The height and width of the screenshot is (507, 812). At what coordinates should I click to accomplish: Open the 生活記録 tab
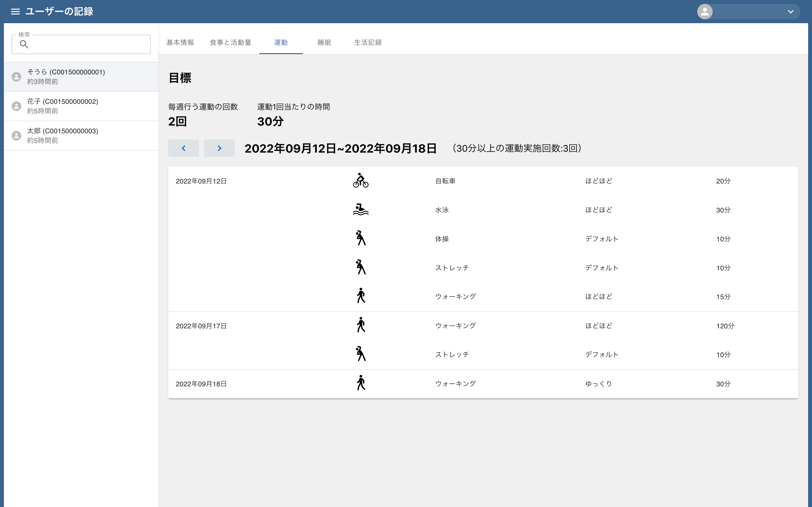coord(368,42)
